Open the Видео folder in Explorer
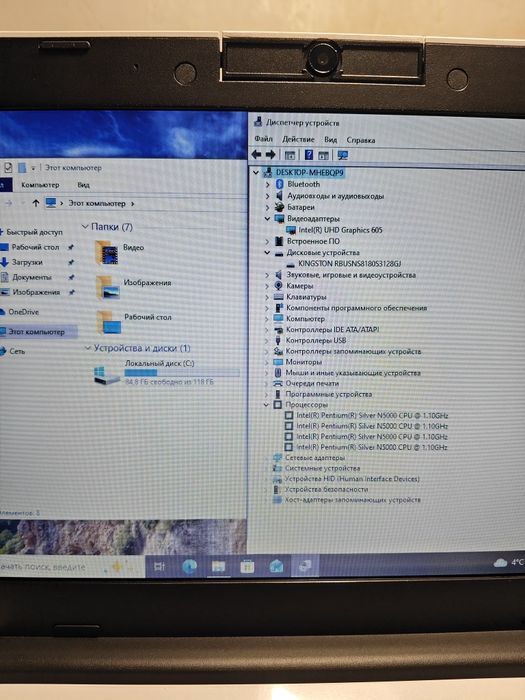The height and width of the screenshot is (700, 525). (119, 252)
